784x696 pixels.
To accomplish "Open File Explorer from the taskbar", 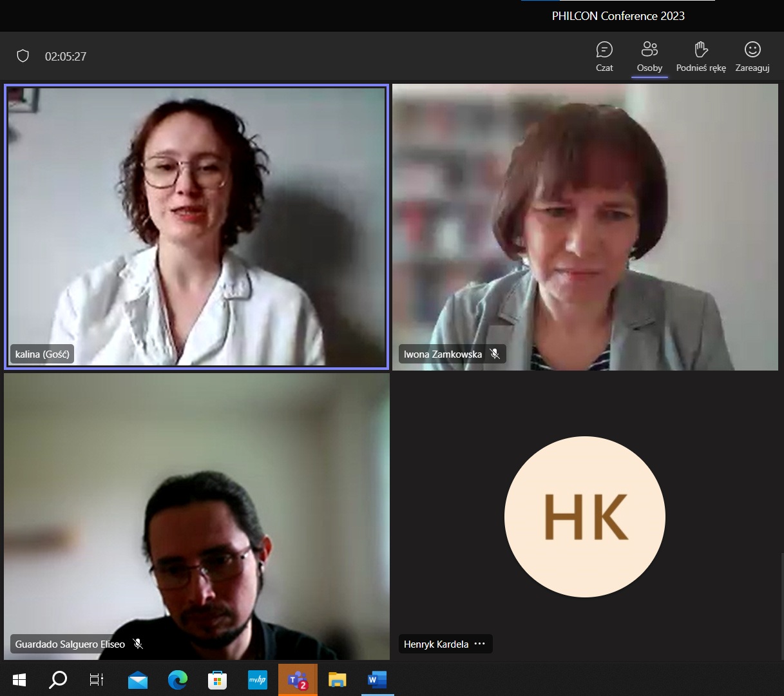I will (337, 680).
